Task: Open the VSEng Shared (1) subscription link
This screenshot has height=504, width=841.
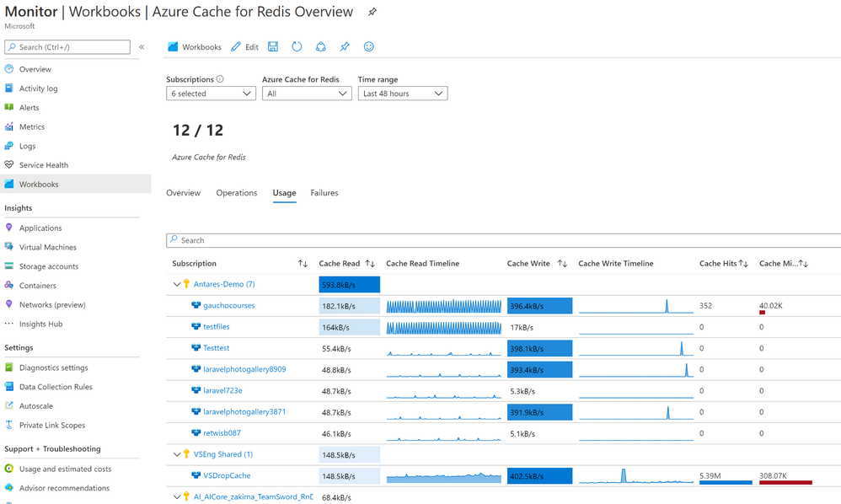Action: (223, 454)
